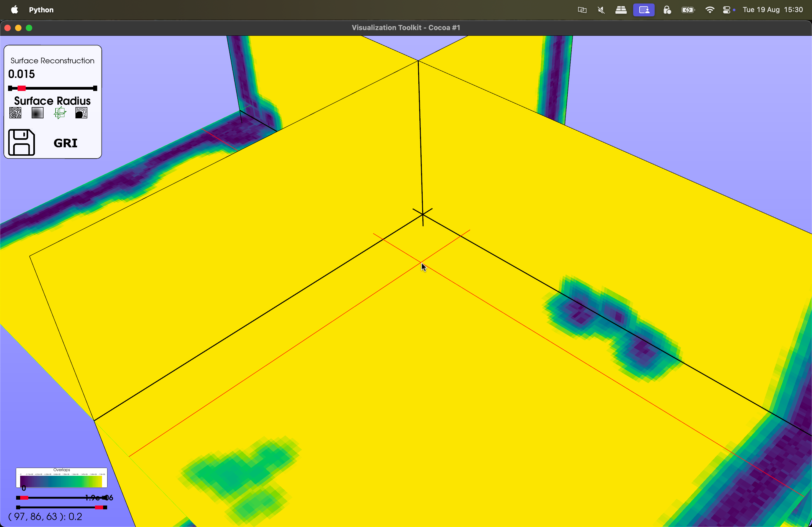Viewport: 812px width, 527px height.
Task: Click the contour lines icon
Action: [15, 113]
